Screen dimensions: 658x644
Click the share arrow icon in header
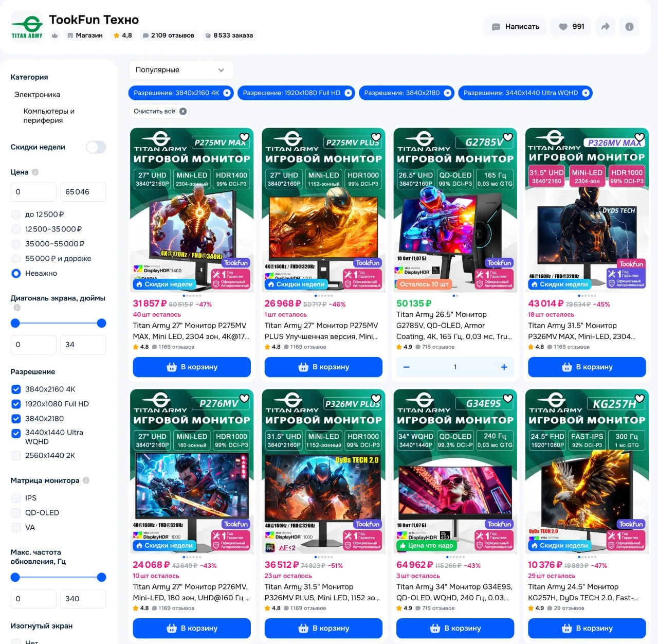click(x=605, y=27)
